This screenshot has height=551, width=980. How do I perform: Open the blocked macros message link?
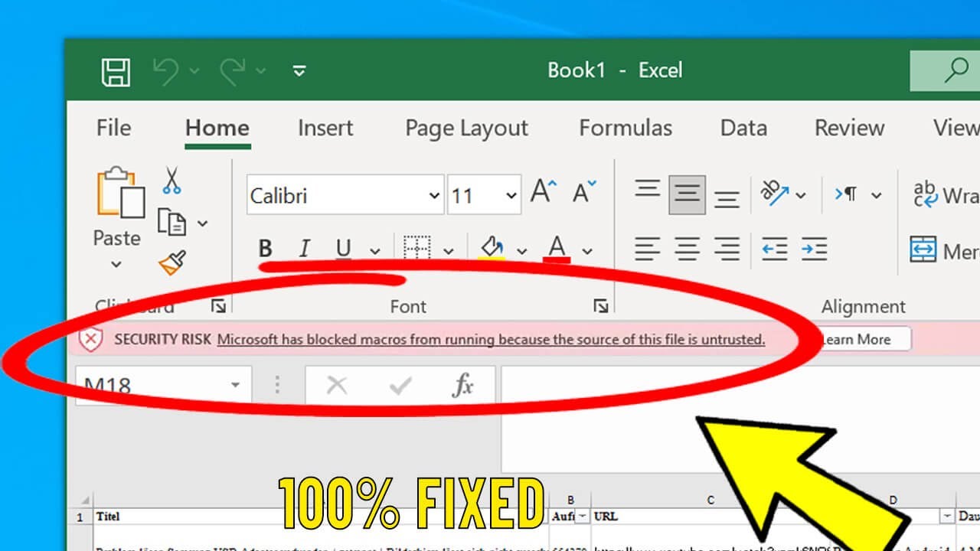491,339
